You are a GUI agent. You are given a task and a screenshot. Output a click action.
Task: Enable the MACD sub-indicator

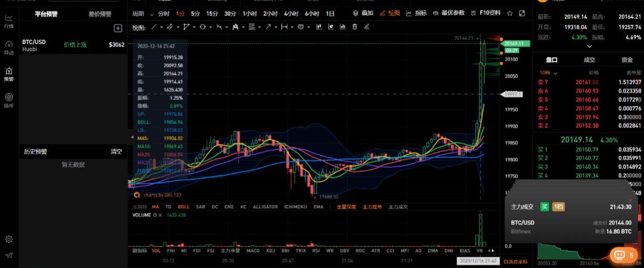coord(253,251)
